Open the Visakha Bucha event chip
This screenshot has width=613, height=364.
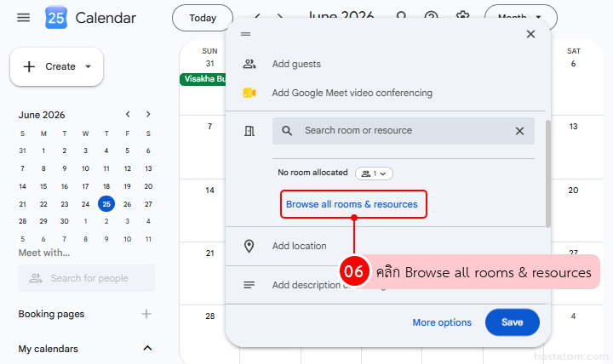click(203, 79)
